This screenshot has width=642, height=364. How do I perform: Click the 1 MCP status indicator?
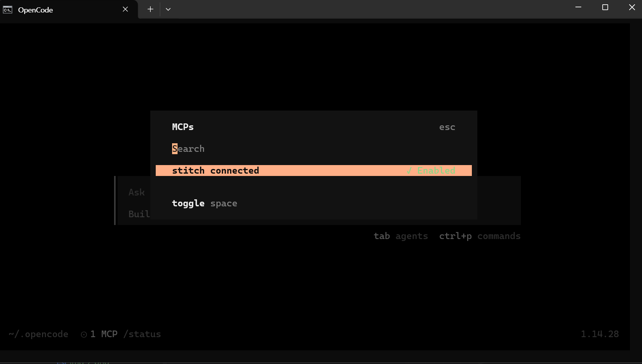99,334
